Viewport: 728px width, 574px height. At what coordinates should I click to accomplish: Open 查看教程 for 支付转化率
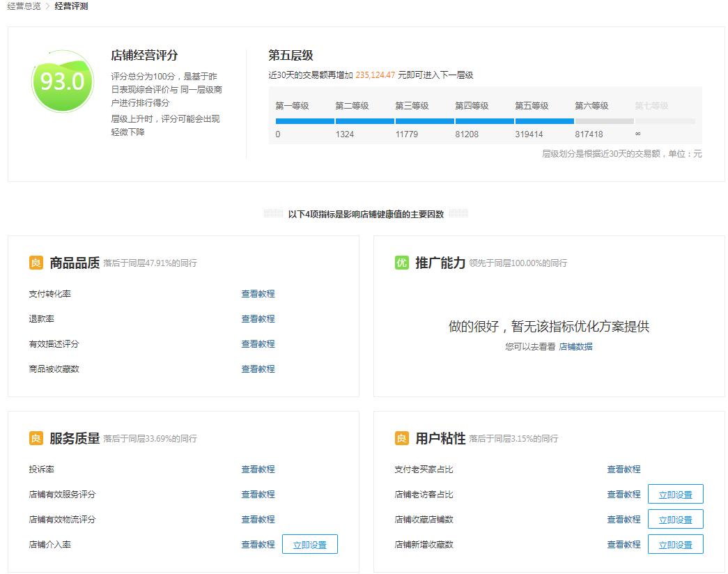(257, 293)
